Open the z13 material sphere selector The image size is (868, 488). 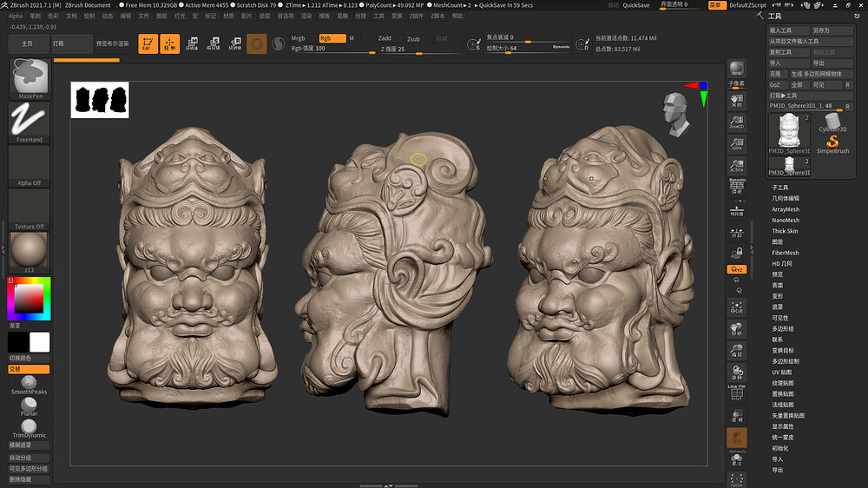point(30,252)
